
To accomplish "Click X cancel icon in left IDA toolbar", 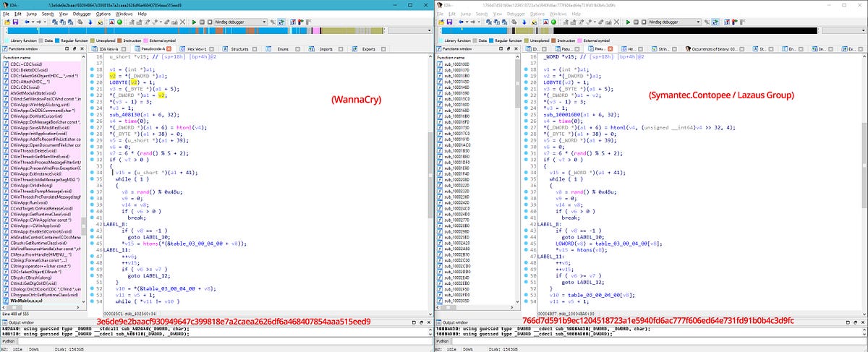I will (182, 22).
